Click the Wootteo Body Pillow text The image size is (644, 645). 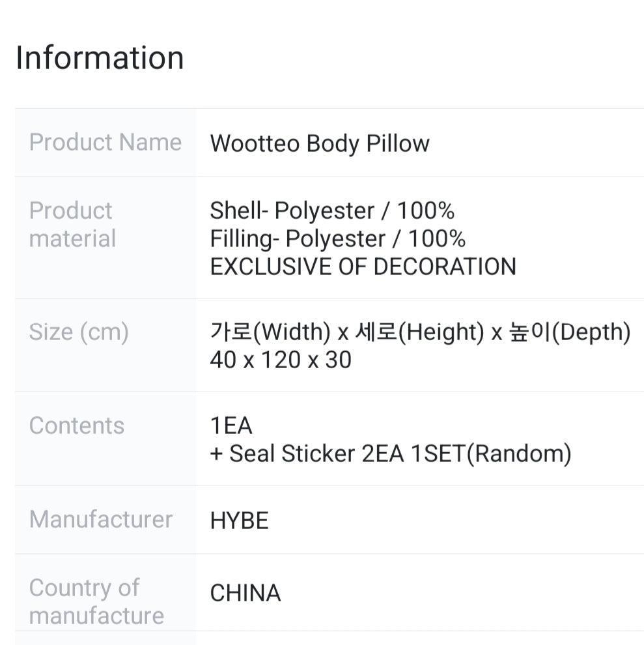click(x=320, y=143)
